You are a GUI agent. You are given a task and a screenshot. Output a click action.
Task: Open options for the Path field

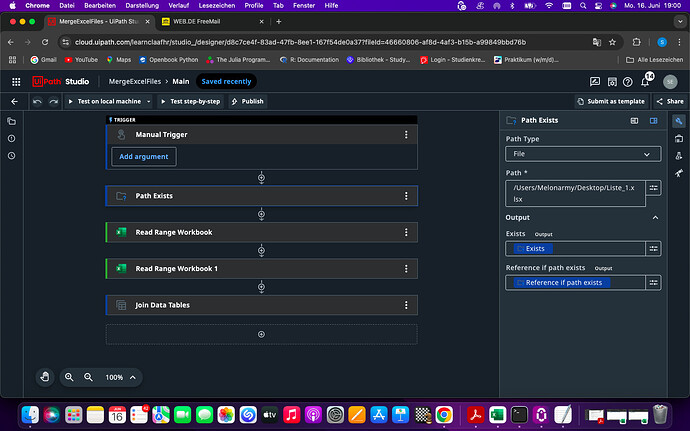tap(653, 188)
